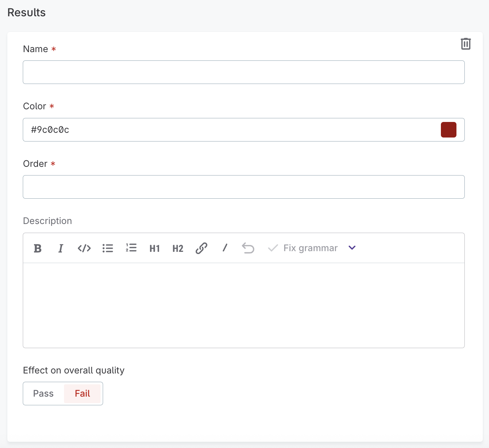This screenshot has width=489, height=448.
Task: Apply H2 heading style
Action: point(178,248)
